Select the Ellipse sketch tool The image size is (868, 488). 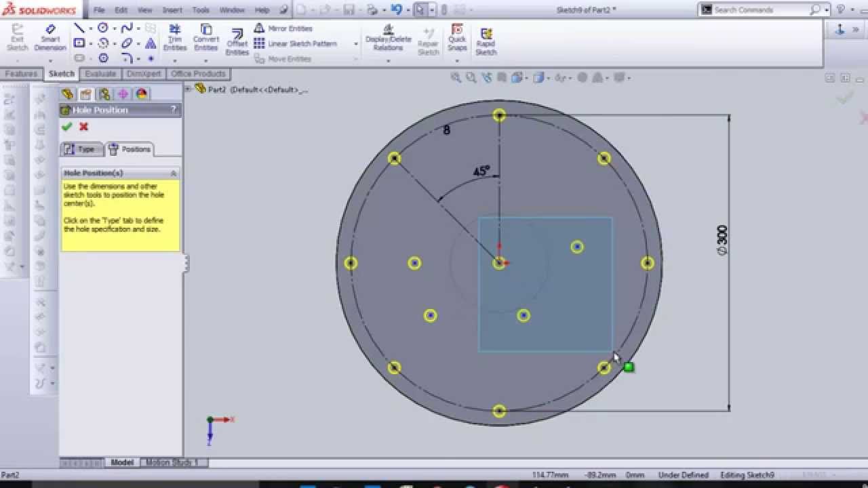click(x=127, y=43)
